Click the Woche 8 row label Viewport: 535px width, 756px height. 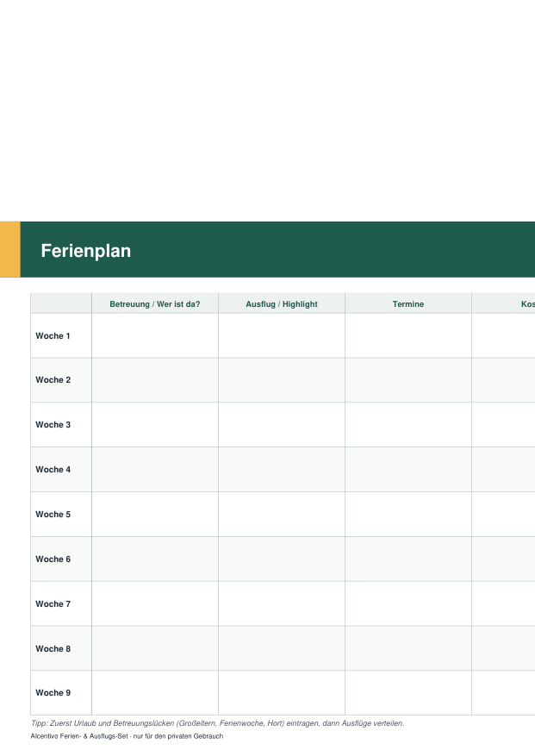coord(53,649)
